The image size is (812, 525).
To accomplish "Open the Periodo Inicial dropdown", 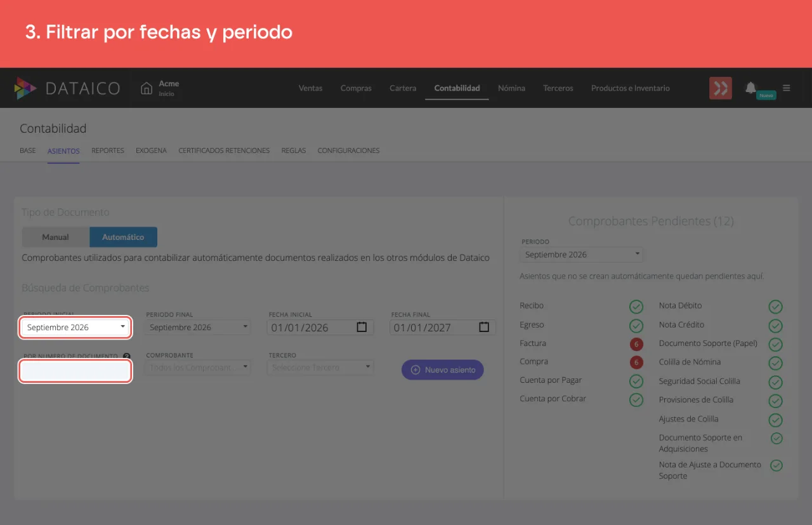I will [x=76, y=328].
